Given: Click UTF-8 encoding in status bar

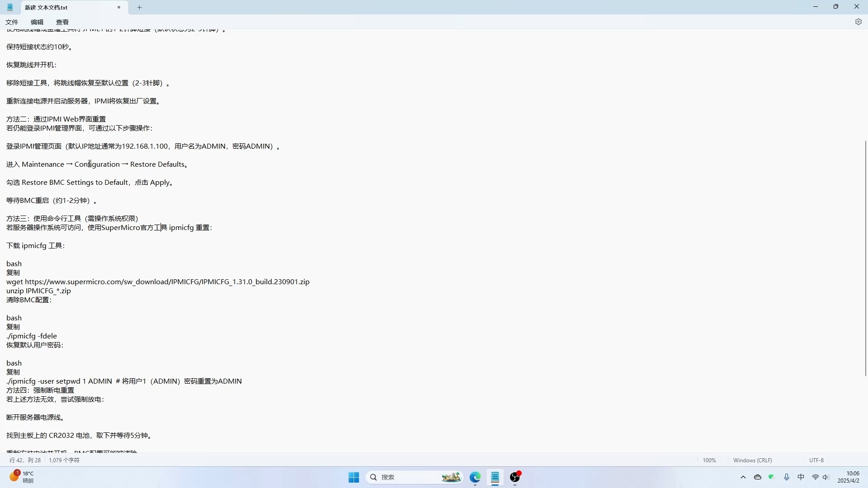Looking at the screenshot, I should (816, 460).
